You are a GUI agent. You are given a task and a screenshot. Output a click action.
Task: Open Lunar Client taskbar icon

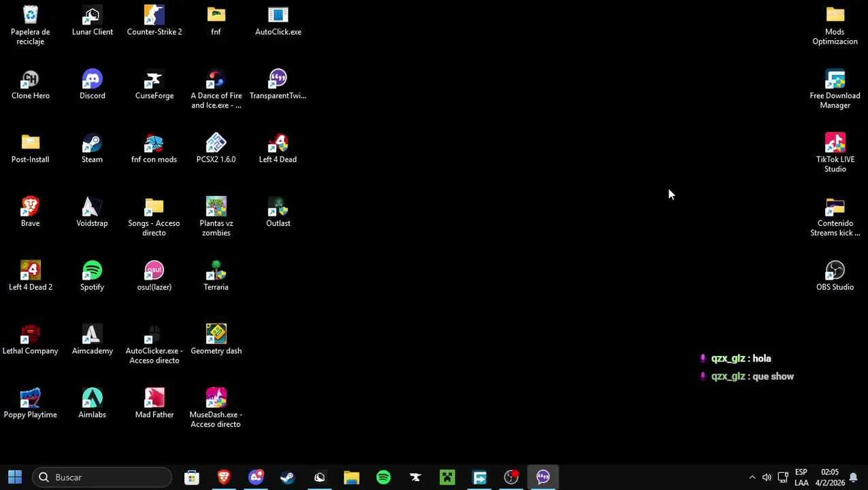point(319,477)
